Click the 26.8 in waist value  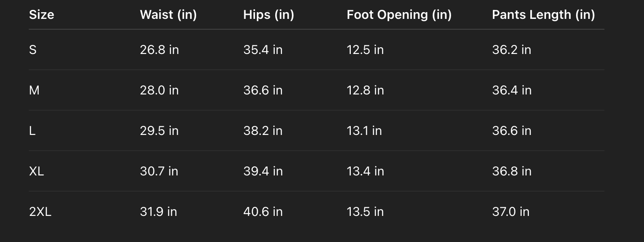click(x=159, y=49)
